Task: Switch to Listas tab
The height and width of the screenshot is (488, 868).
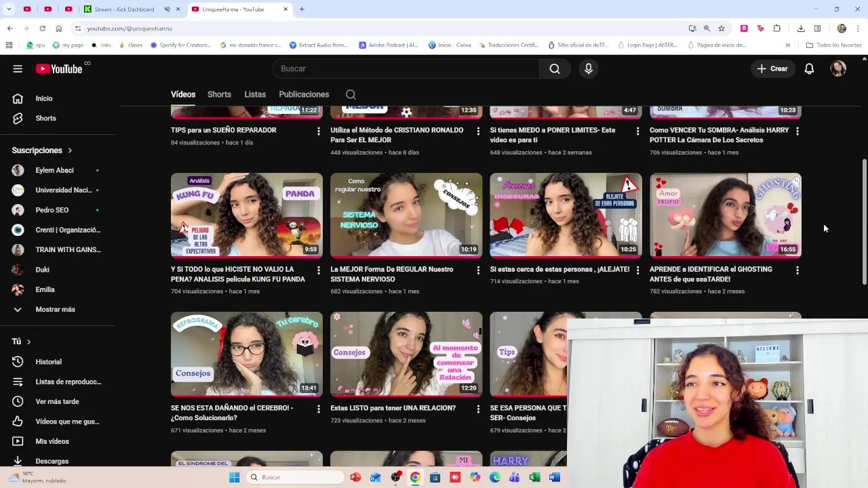Action: pos(255,94)
